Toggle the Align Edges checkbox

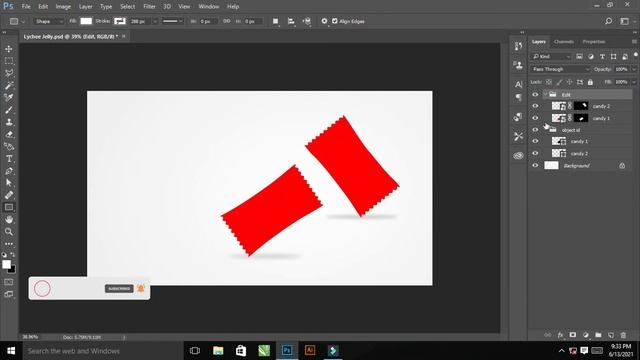pos(335,21)
